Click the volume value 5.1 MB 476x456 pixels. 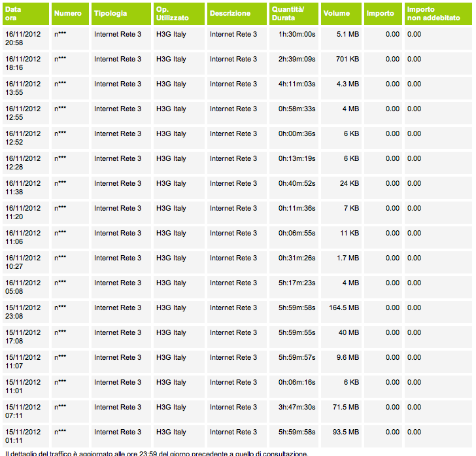pyautogui.click(x=348, y=34)
